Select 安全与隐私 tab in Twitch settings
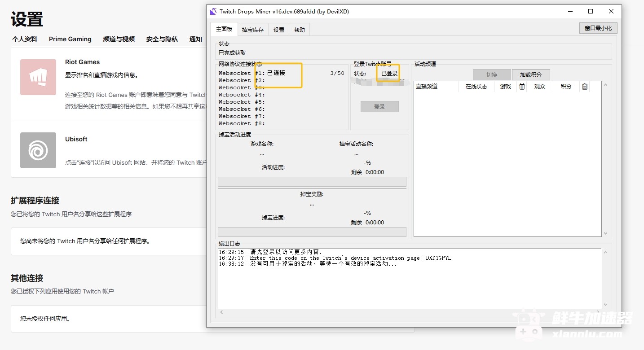This screenshot has width=644, height=350. coord(162,39)
